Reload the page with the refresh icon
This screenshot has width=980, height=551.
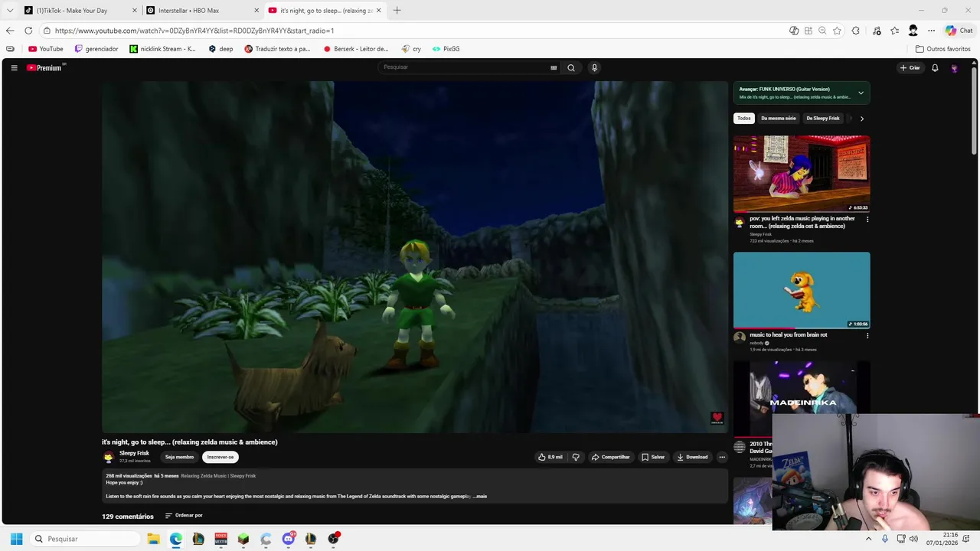28,31
